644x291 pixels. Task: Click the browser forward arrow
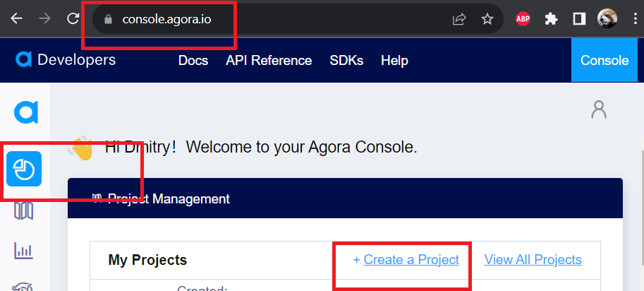44,18
